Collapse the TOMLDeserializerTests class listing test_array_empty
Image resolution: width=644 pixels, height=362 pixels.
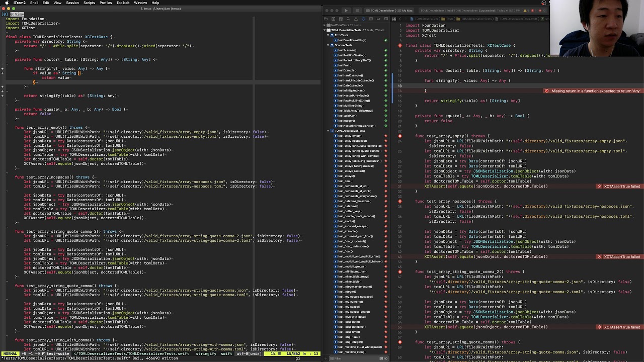329,131
